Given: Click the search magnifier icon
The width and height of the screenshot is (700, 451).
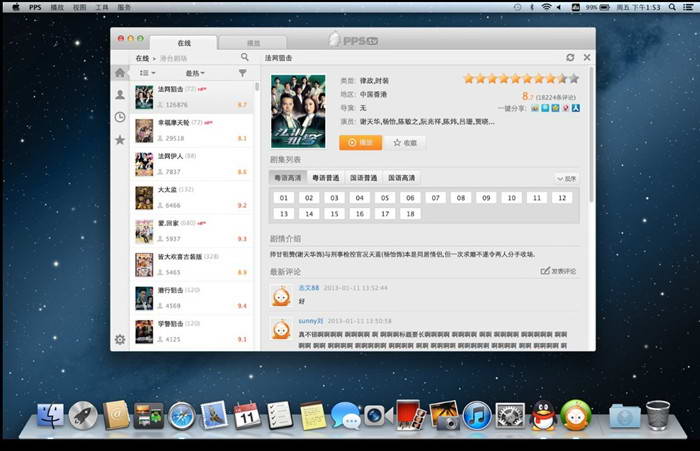Looking at the screenshot, I should pyautogui.click(x=242, y=58).
